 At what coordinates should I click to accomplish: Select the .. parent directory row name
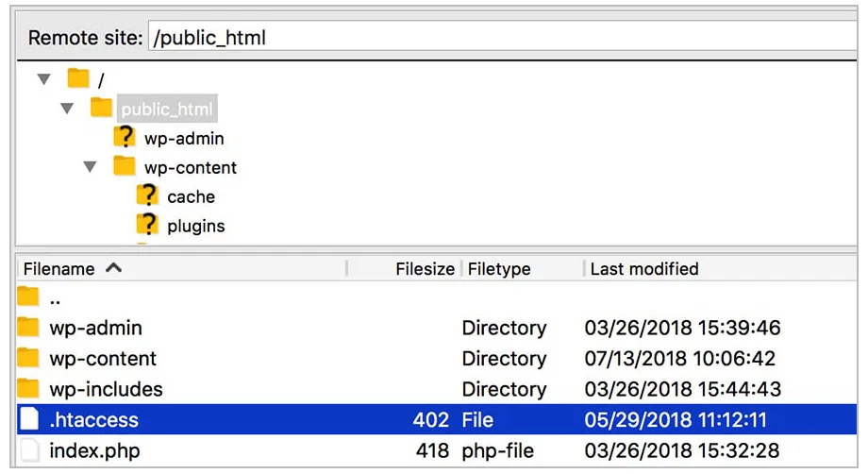tap(55, 302)
